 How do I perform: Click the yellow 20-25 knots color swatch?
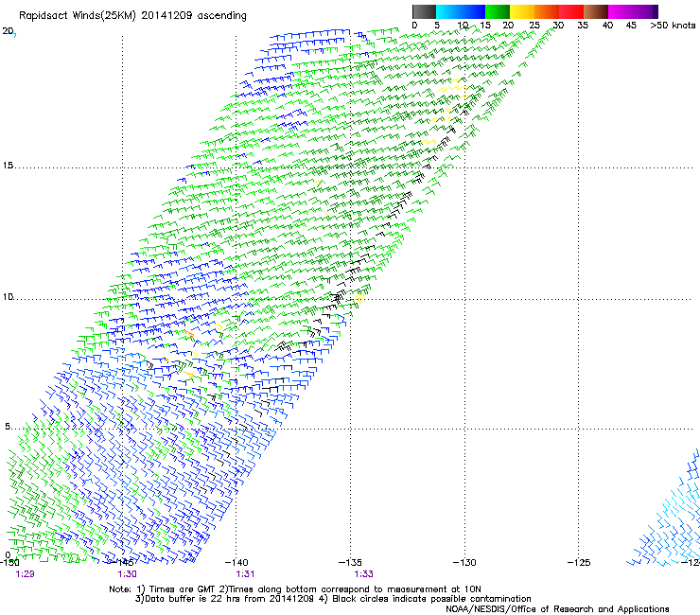522,11
